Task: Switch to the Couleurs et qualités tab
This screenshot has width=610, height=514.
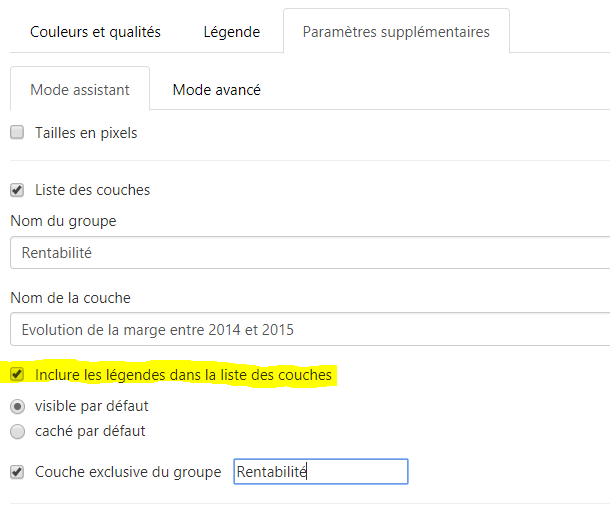Action: coord(95,32)
